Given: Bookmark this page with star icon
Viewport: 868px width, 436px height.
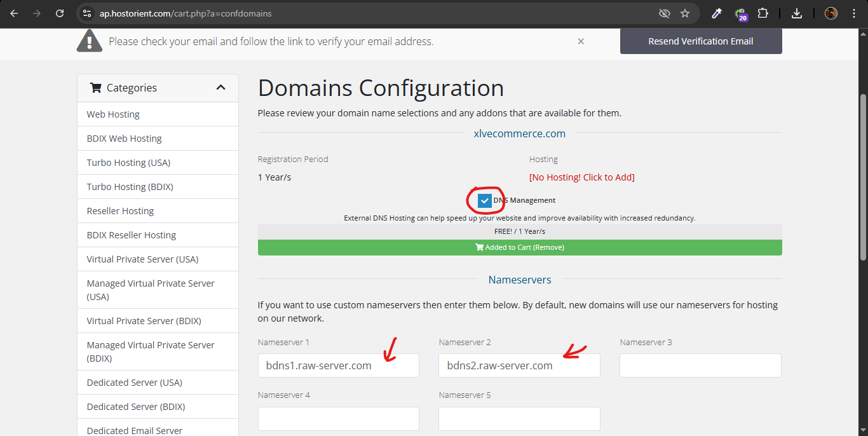Looking at the screenshot, I should point(684,13).
